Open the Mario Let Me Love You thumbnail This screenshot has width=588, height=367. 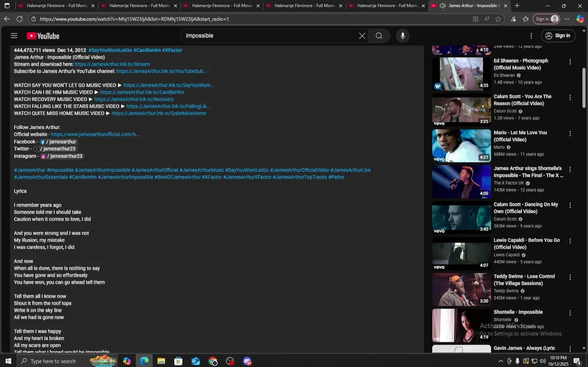[x=461, y=146]
